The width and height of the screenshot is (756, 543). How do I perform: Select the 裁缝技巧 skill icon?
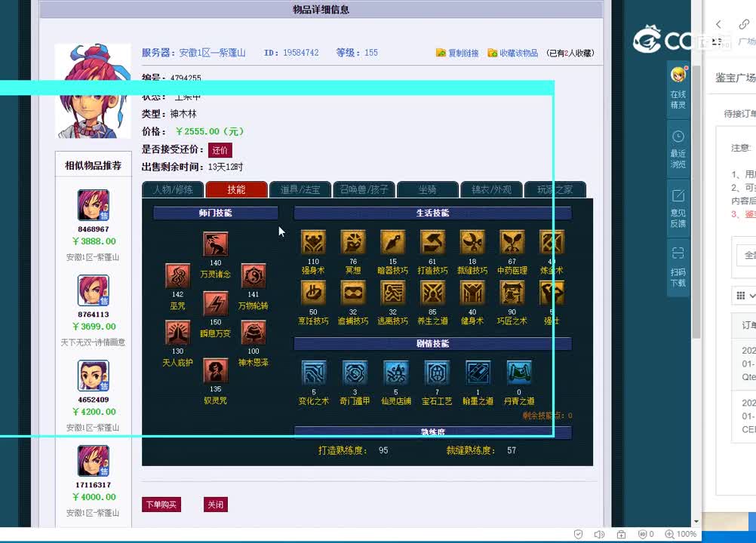pyautogui.click(x=472, y=242)
